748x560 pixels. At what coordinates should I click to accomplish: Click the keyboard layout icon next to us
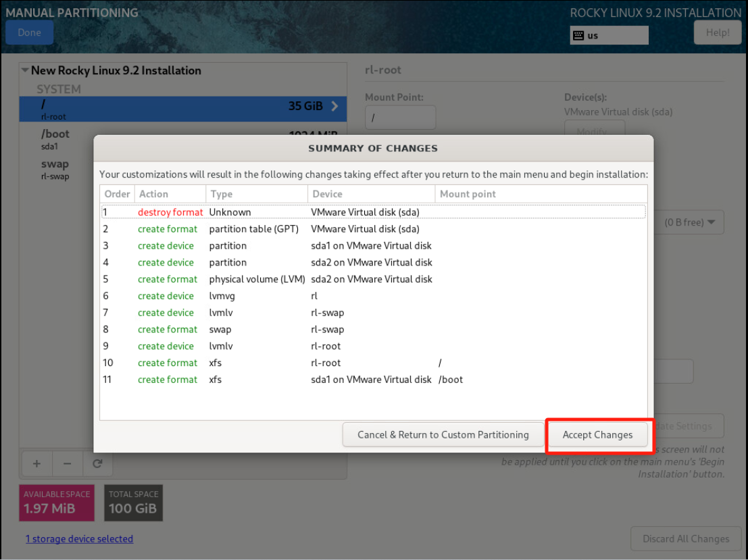578,35
